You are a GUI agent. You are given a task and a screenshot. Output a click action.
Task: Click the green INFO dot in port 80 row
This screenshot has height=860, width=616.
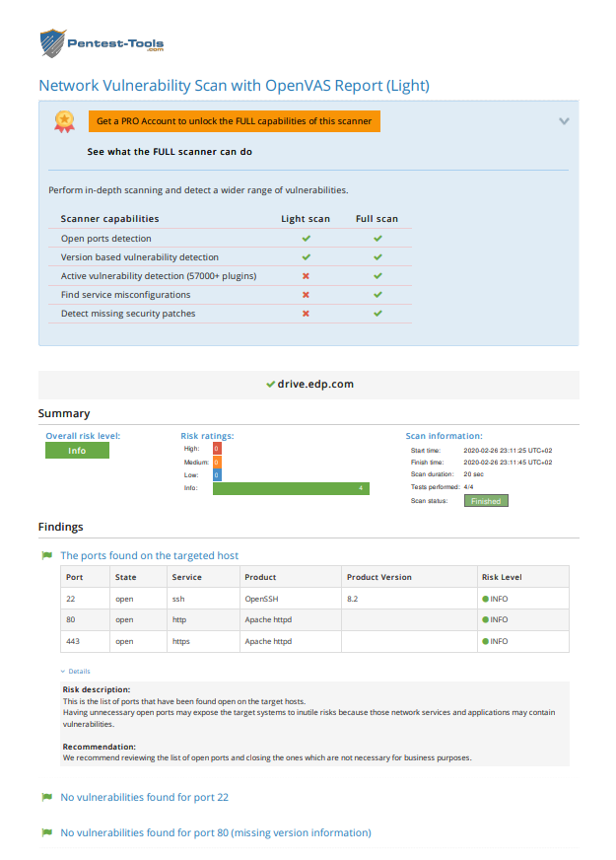click(x=486, y=619)
